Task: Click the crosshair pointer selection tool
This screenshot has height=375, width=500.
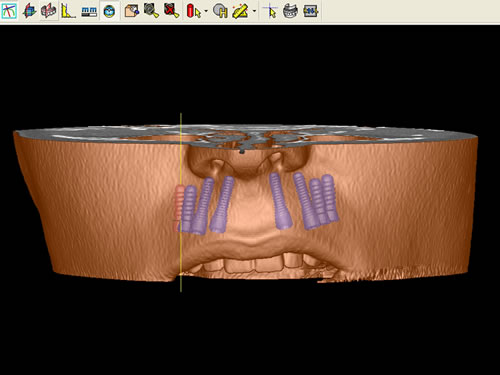Action: (x=270, y=11)
